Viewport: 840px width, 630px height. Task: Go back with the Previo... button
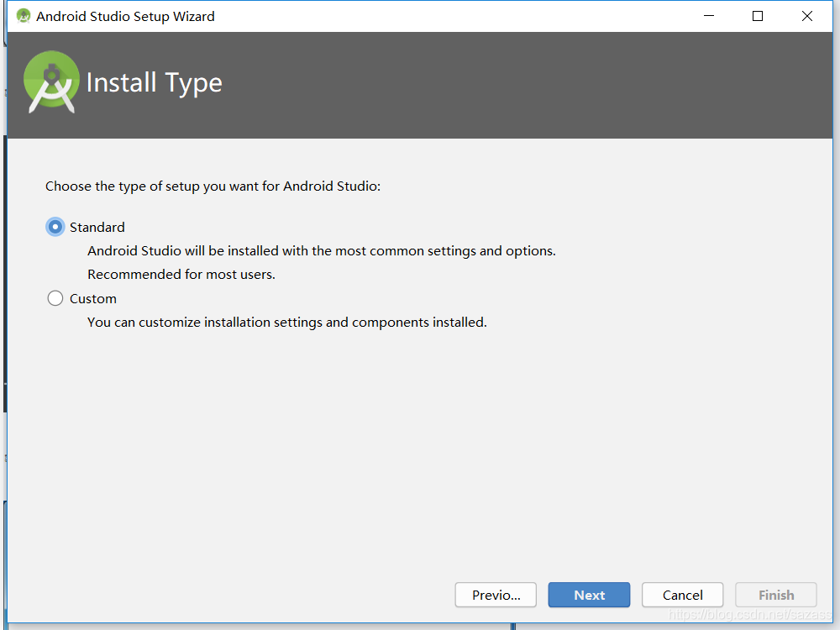(x=496, y=595)
